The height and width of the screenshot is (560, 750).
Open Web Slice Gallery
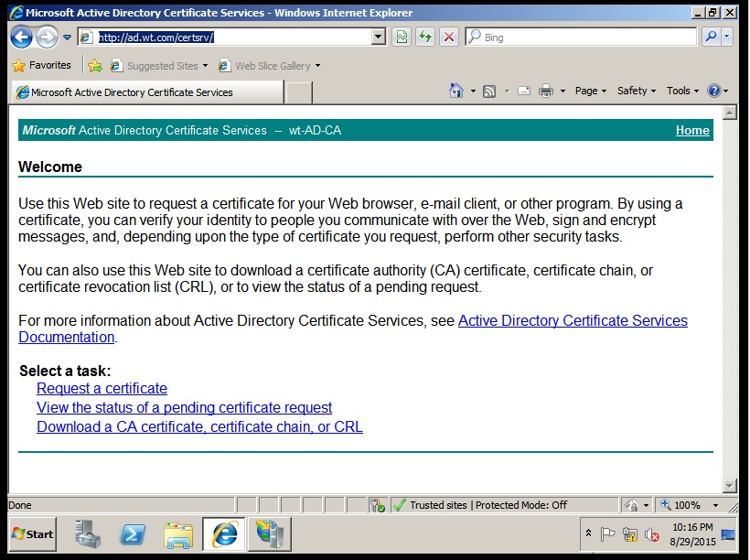(269, 66)
